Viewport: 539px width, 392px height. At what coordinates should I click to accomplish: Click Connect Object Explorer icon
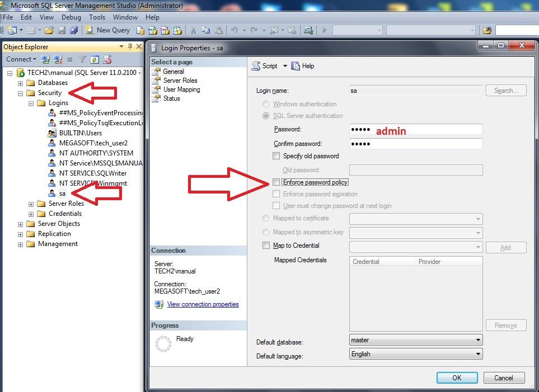coord(45,59)
